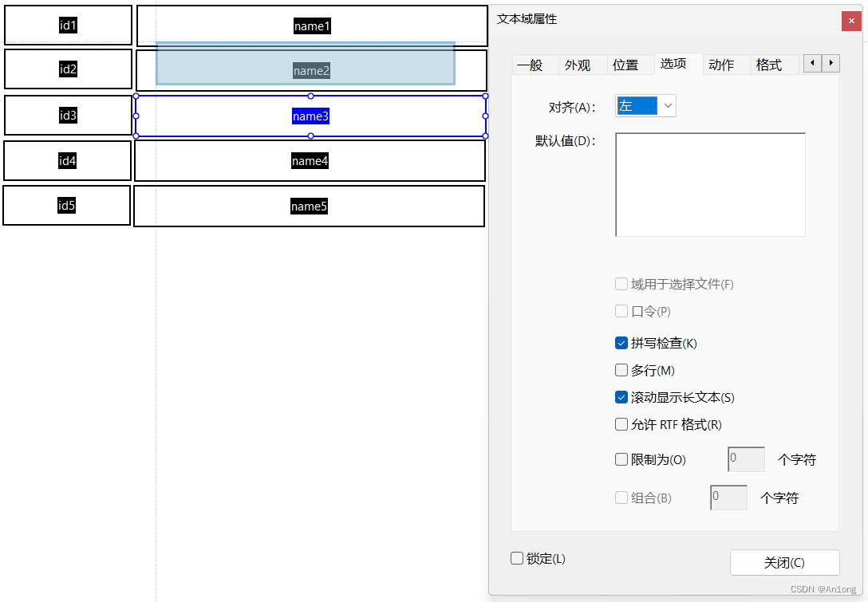Check the 限制为 character limit option
Viewport: 868px width, 602px height.
click(x=621, y=459)
